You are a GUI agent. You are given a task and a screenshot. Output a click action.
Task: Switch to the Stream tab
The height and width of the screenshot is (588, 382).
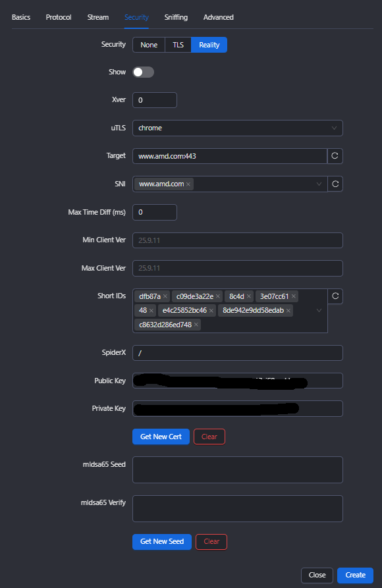pyautogui.click(x=98, y=17)
